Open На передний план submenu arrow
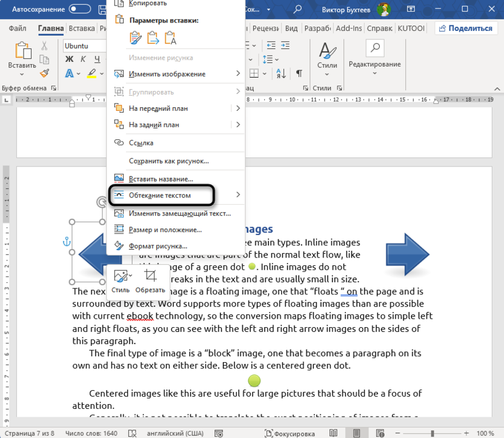504x438 pixels. [x=238, y=108]
